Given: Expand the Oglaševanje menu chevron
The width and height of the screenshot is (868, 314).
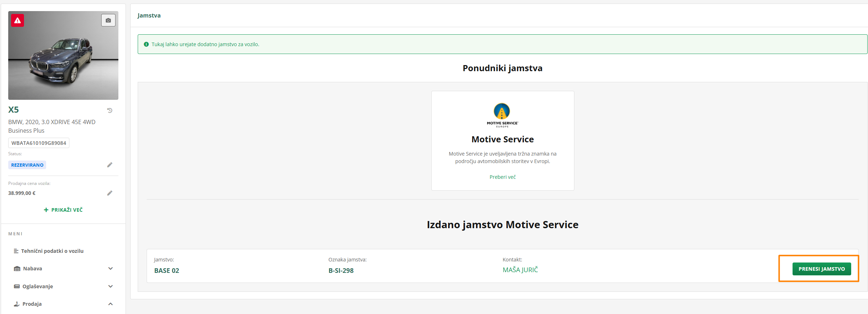Looking at the screenshot, I should click(x=111, y=286).
